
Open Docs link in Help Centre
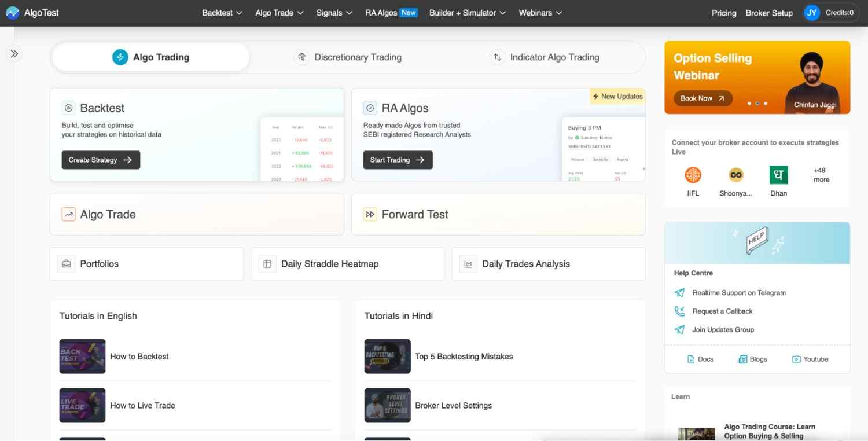700,359
